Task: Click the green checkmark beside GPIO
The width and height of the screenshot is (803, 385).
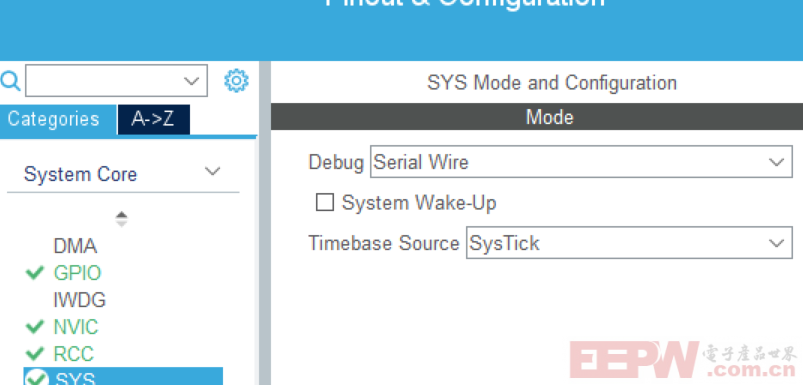Action: 35,273
